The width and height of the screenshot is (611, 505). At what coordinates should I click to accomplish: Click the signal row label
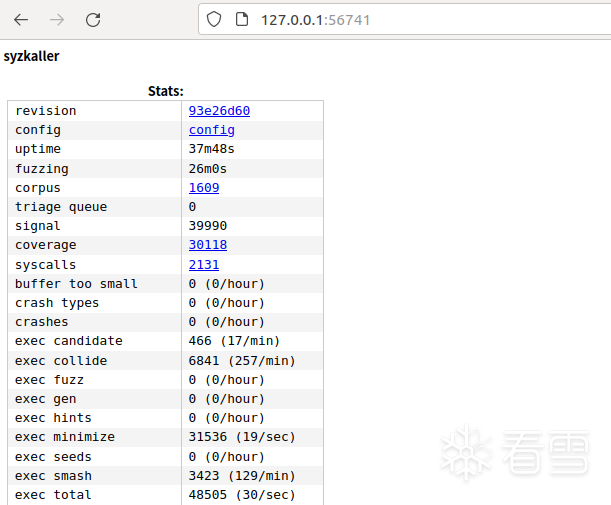click(38, 226)
